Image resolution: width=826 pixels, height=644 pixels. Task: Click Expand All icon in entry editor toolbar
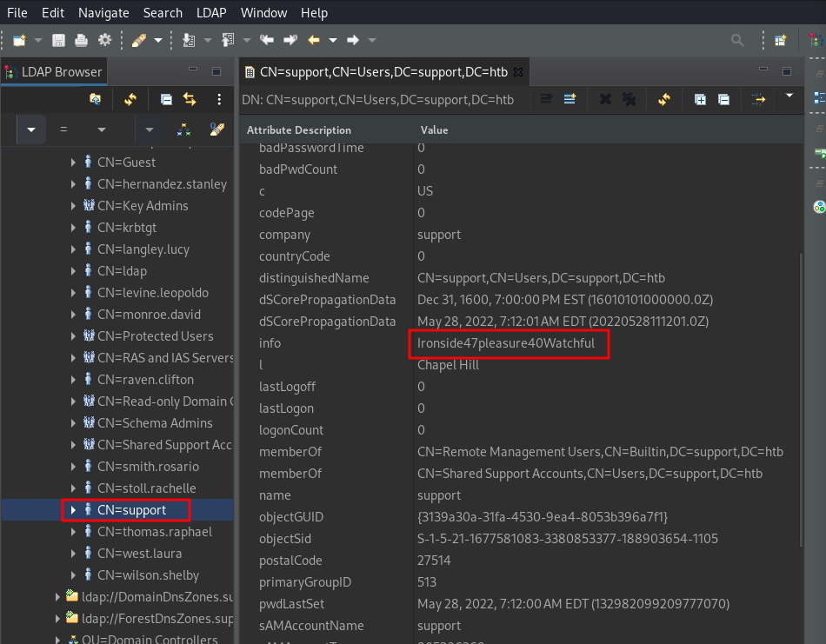click(700, 99)
